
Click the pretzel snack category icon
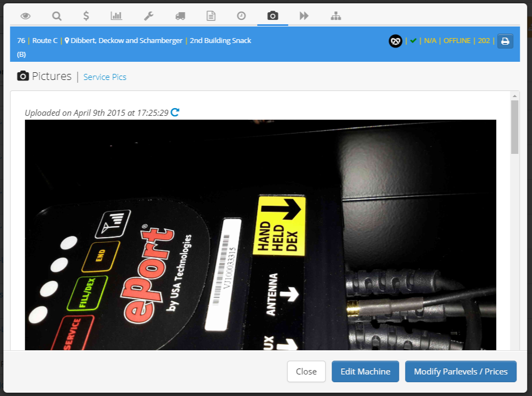coord(395,41)
